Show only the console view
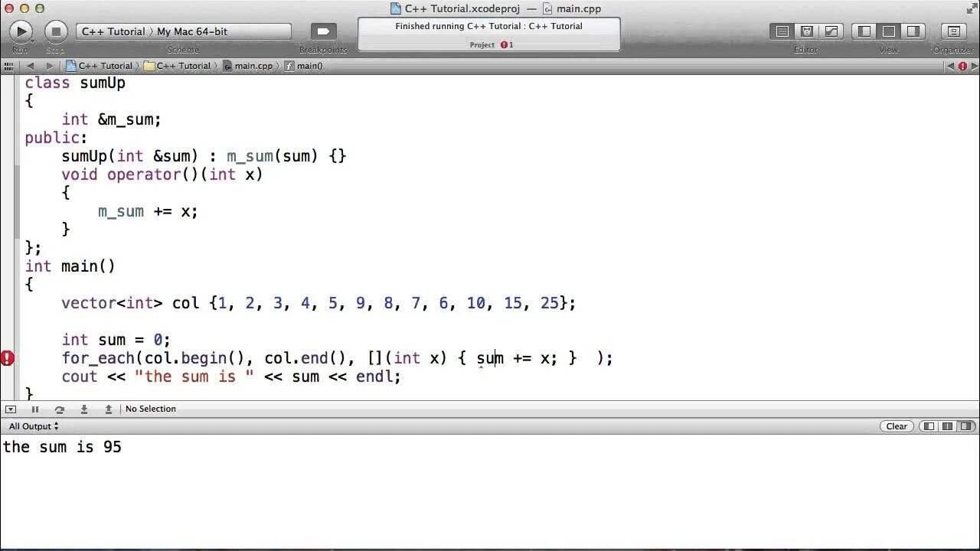Image resolution: width=980 pixels, height=551 pixels. tap(965, 426)
